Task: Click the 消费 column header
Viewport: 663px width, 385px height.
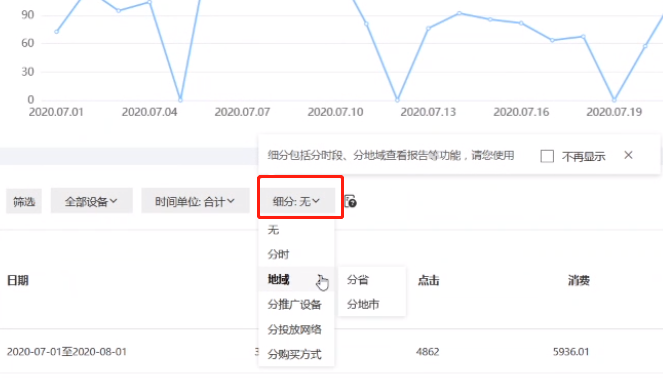Action: click(x=579, y=280)
